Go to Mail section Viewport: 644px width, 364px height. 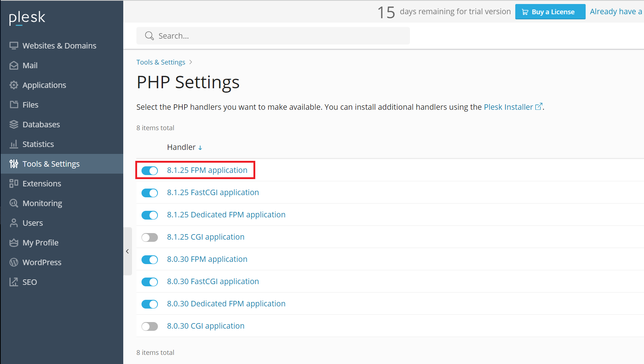pyautogui.click(x=62, y=65)
